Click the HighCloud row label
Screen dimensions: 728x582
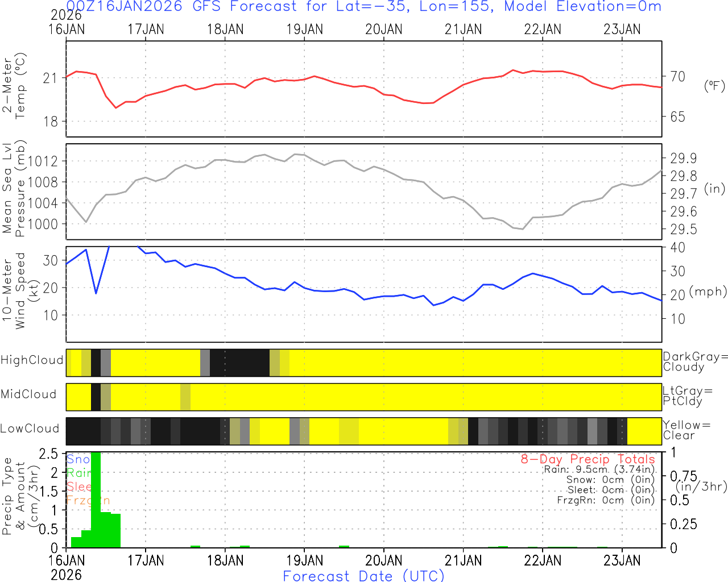tap(32, 360)
